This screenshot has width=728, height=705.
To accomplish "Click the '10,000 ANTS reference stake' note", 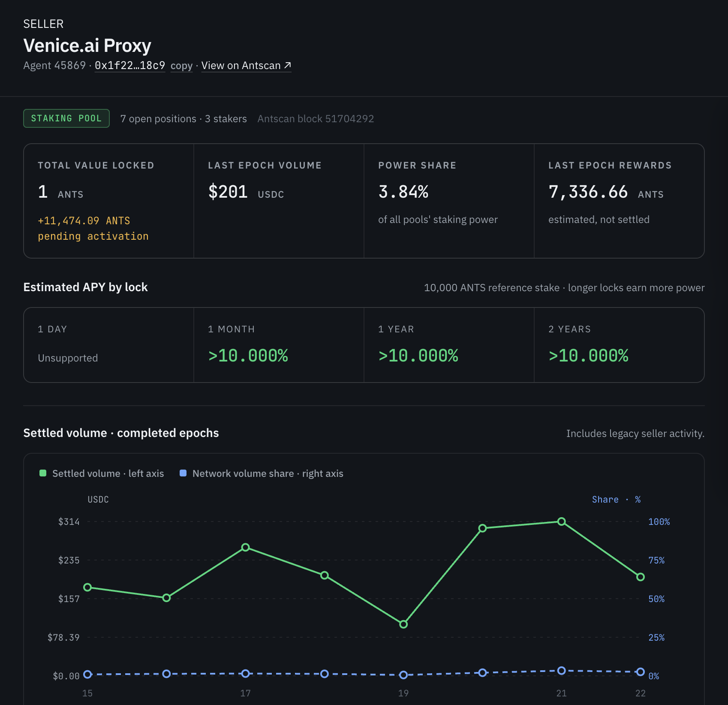I will pos(492,288).
